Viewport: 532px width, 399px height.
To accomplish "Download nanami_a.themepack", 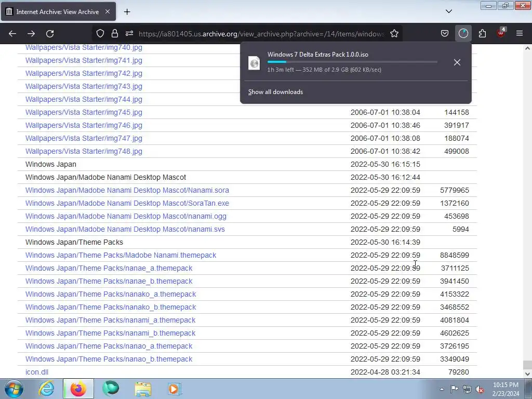I will [x=110, y=320].
